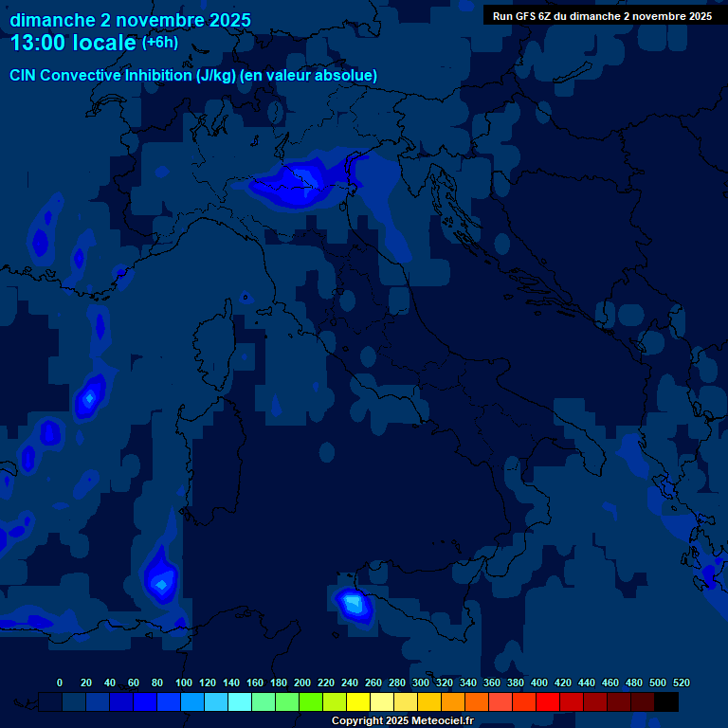The width and height of the screenshot is (728, 728).
Task: Click the 'Copyright 2025 Meteociel.fr' footer text
Action: pos(403,720)
